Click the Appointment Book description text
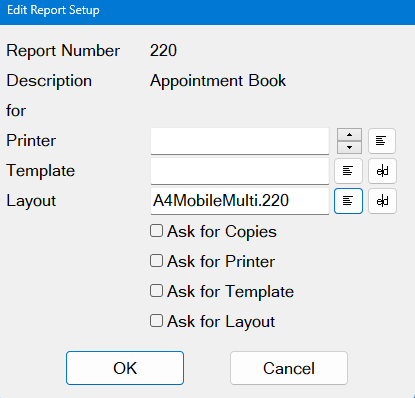Image resolution: width=415 pixels, height=398 pixels. click(x=218, y=81)
